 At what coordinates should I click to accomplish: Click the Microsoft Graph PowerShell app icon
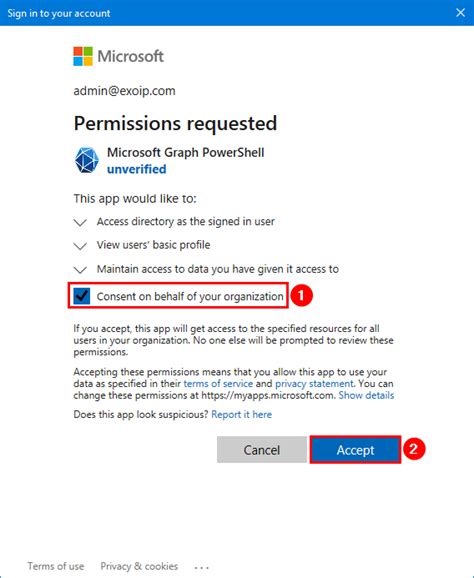pos(87,160)
